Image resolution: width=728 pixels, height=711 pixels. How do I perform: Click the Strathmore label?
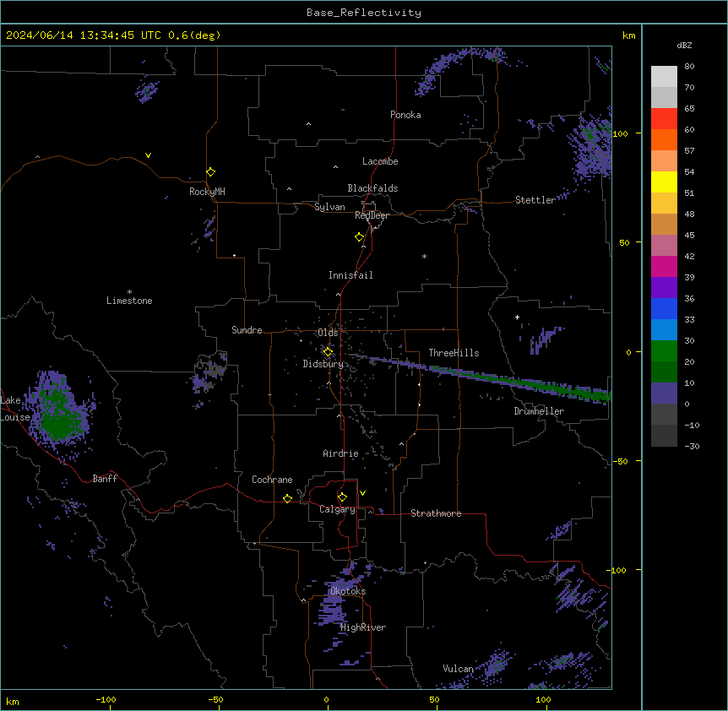click(436, 513)
